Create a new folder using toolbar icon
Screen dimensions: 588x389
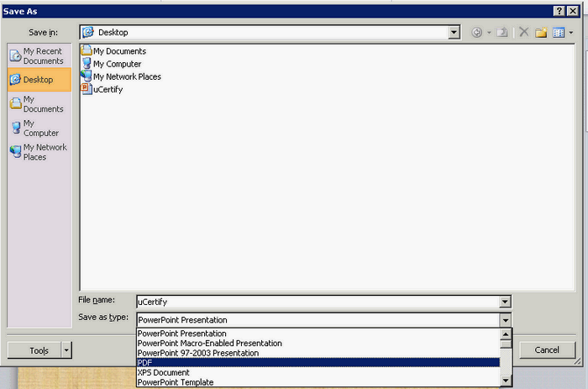tap(541, 32)
